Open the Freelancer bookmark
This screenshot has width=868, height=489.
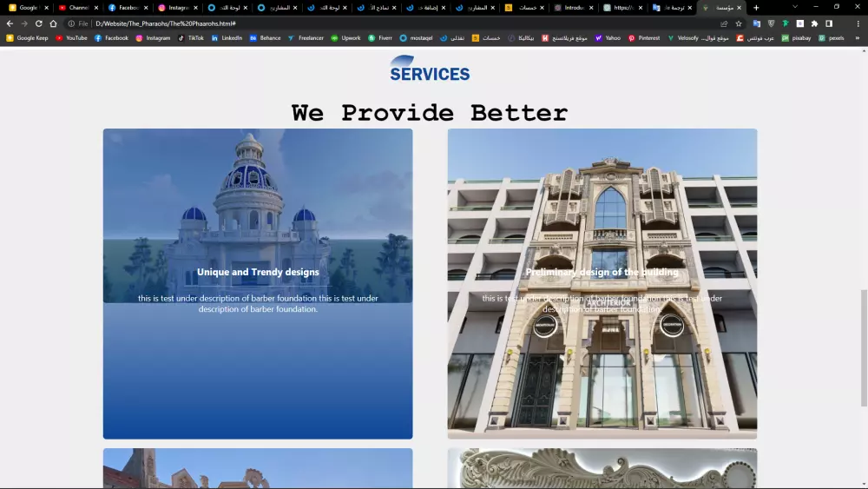[306, 38]
